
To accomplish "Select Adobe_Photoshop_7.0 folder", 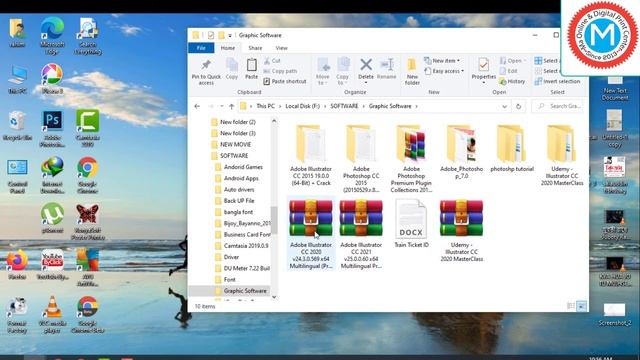I will click(461, 152).
